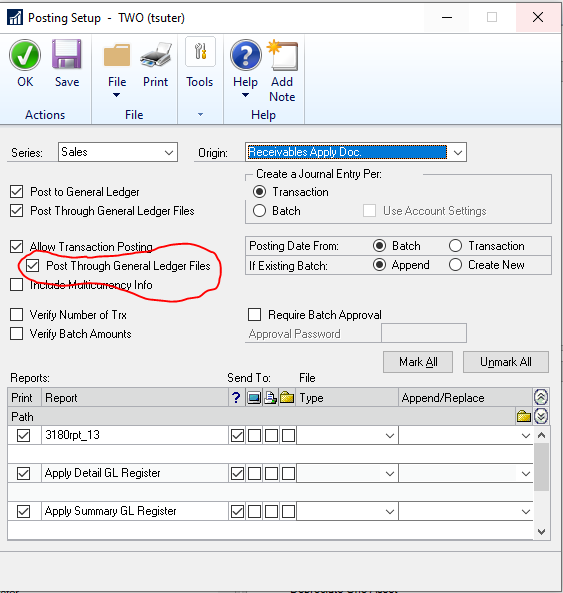Click the reports list scrollbar down arrow
The image size is (563, 593).
(x=541, y=532)
